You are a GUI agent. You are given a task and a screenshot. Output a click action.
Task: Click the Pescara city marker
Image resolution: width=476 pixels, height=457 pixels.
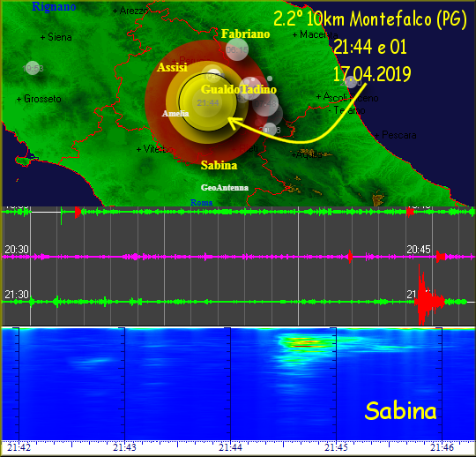click(x=395, y=135)
